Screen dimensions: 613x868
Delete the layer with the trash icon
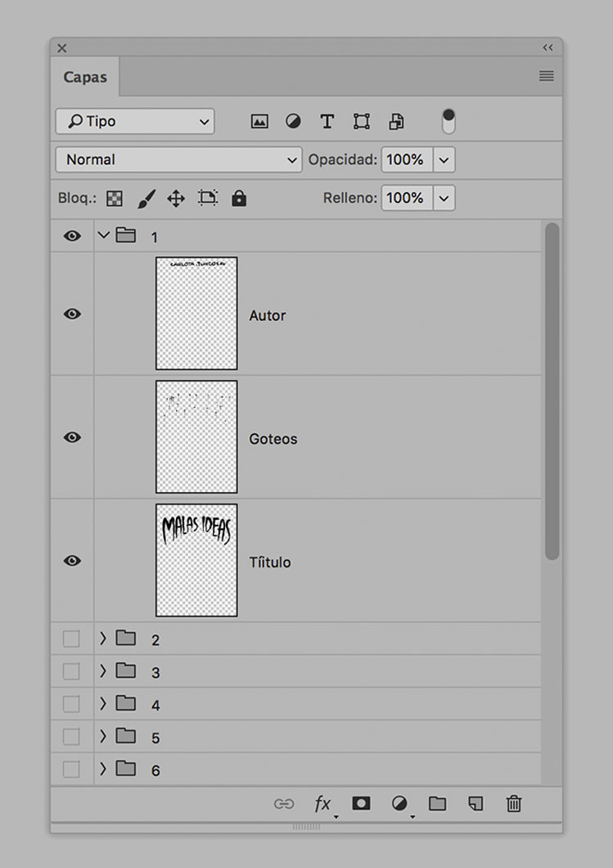[x=513, y=803]
